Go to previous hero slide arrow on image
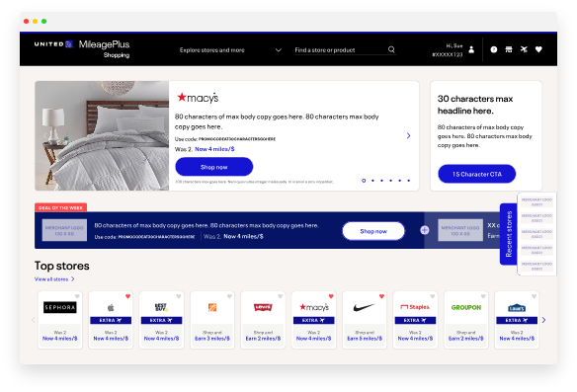The width and height of the screenshot is (577, 392). coord(44,135)
